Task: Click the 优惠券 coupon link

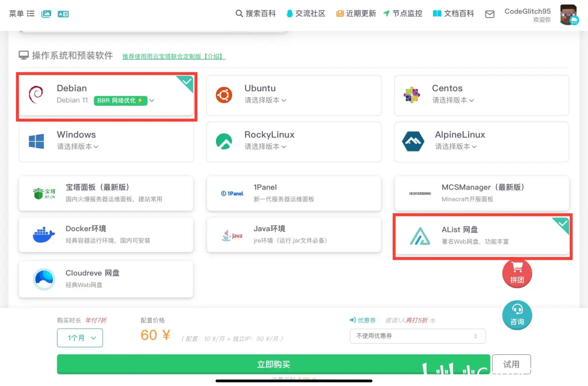Action: tap(363, 320)
